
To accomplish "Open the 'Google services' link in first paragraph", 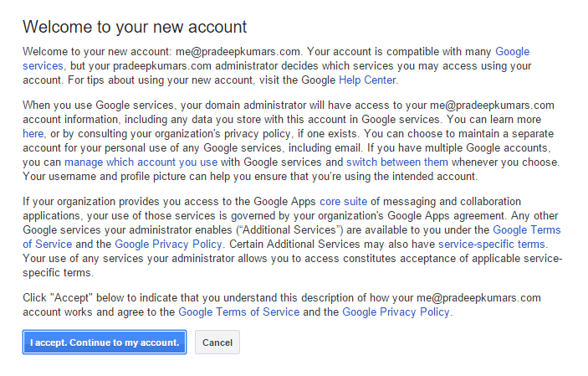I will tap(512, 51).
